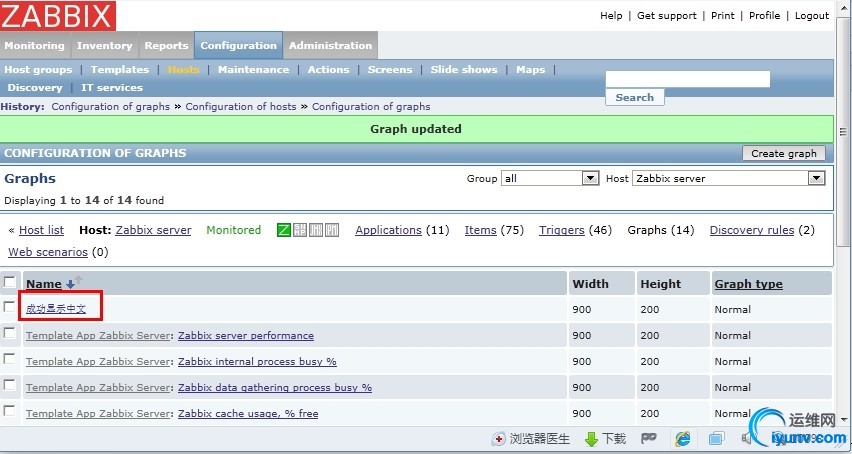
Task: Click the SNMP availability icon
Action: click(300, 230)
